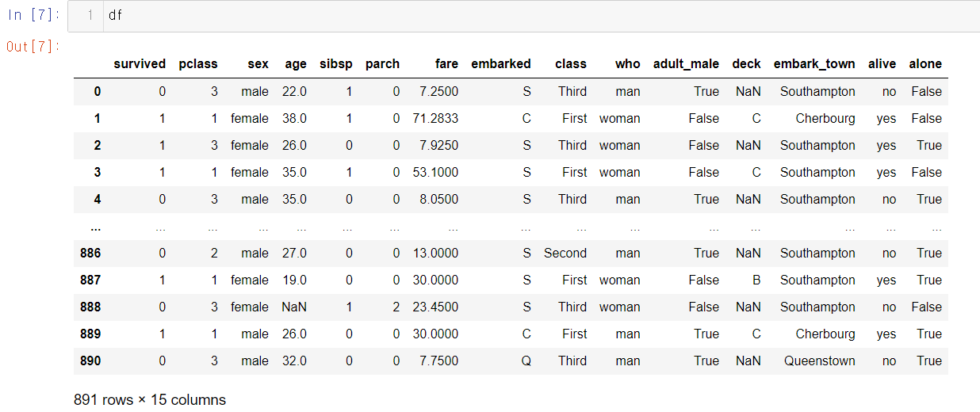Click sex value female in row 888
The width and height of the screenshot is (980, 412).
[250, 307]
